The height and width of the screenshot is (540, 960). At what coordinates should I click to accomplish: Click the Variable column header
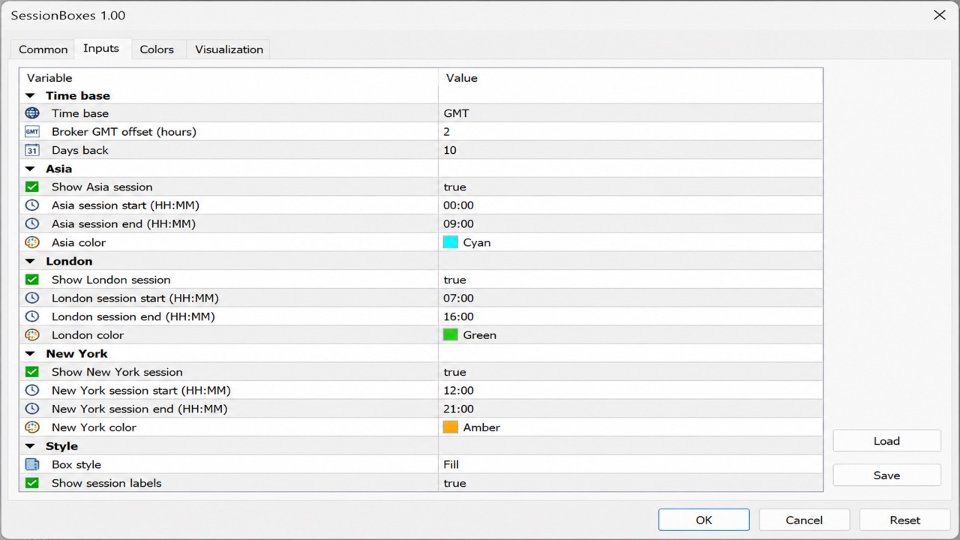coord(229,78)
